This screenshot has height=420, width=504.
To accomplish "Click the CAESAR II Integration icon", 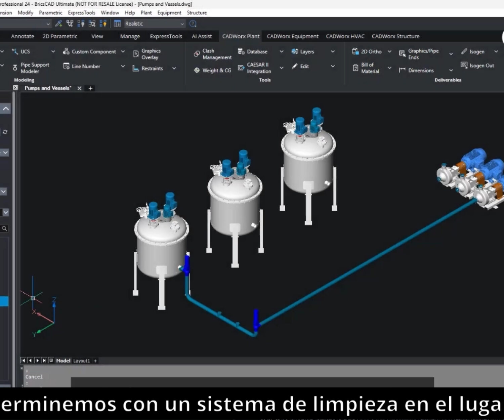I will point(241,68).
